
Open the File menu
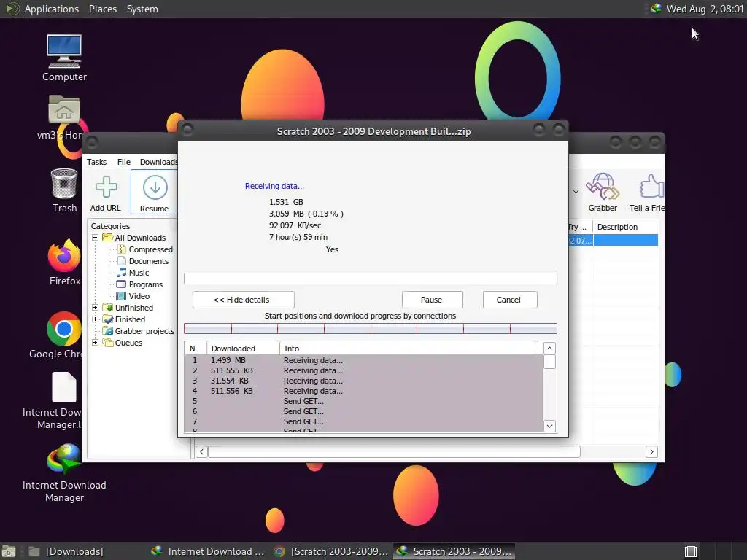[x=124, y=162]
